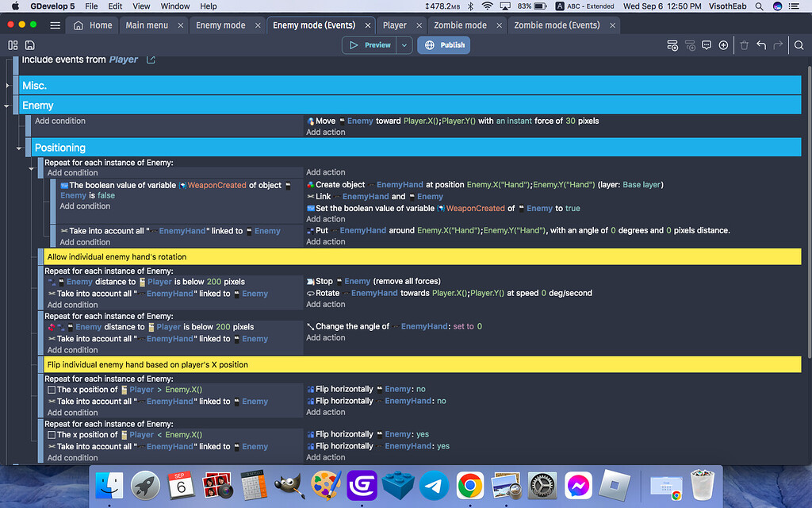The image size is (812, 508).
Task: Switch to the Player tab
Action: click(x=395, y=25)
